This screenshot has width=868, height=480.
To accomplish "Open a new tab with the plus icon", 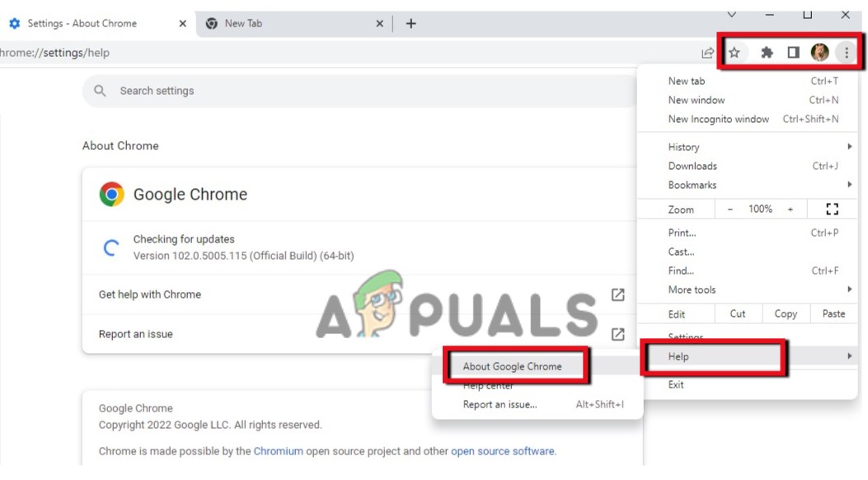I will pos(411,23).
